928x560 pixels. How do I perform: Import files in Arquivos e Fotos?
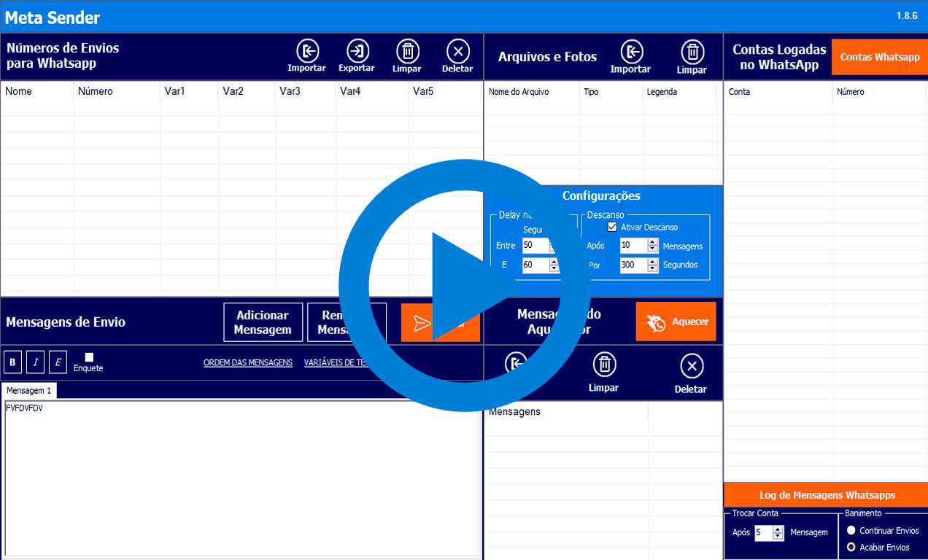[x=631, y=57]
